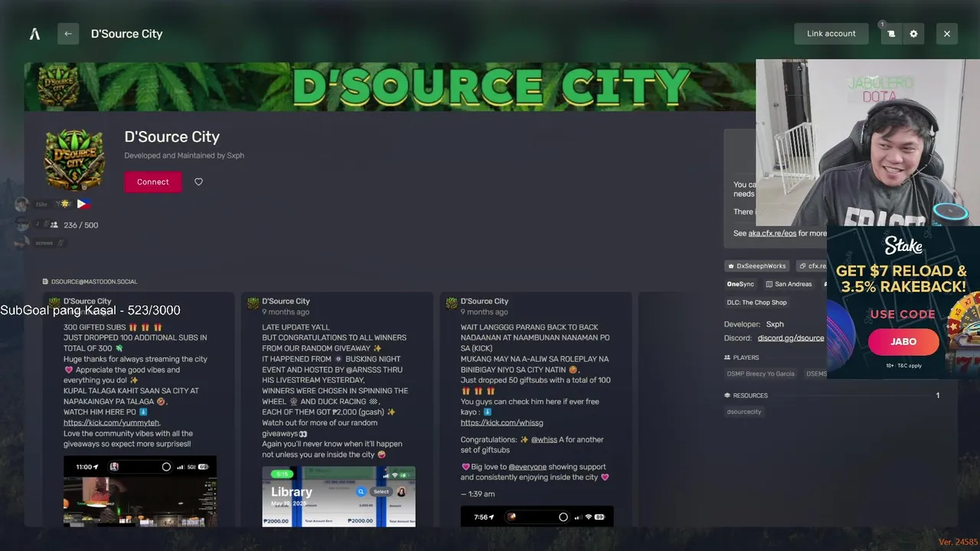Click the second post's 9 months ago timestamp
This screenshot has height=551, width=980.
coord(286,312)
